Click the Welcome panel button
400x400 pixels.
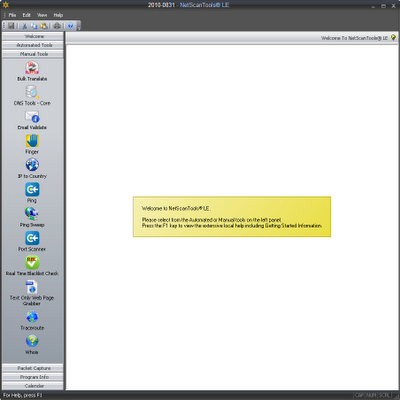click(33, 36)
